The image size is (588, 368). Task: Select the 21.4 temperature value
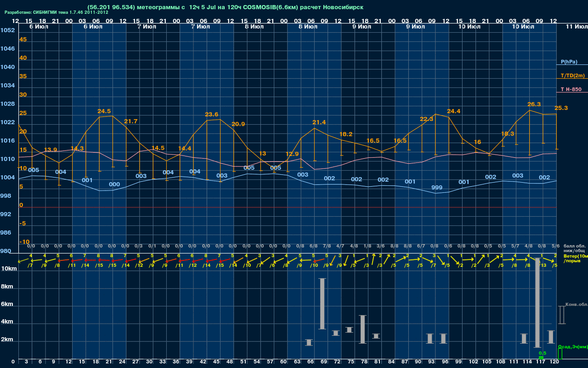(319, 122)
